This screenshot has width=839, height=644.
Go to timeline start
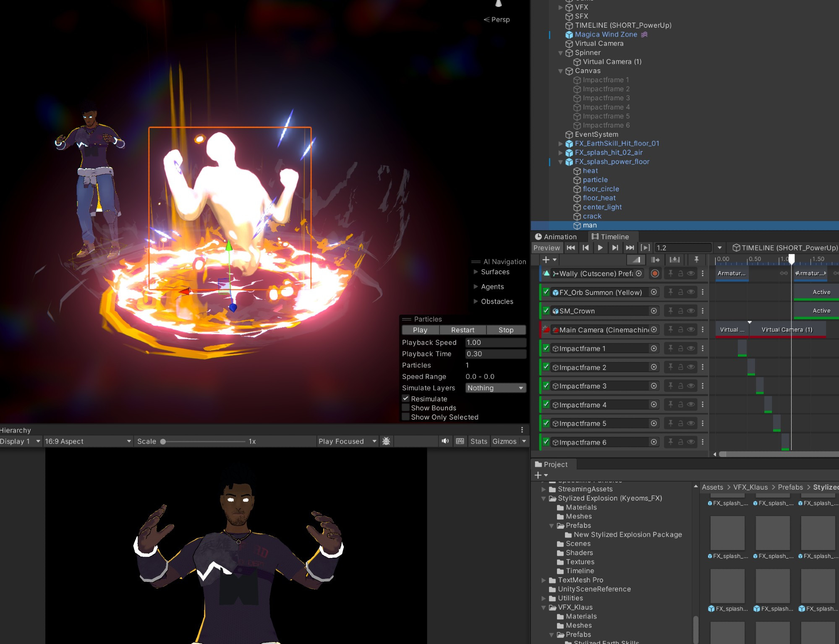point(571,248)
